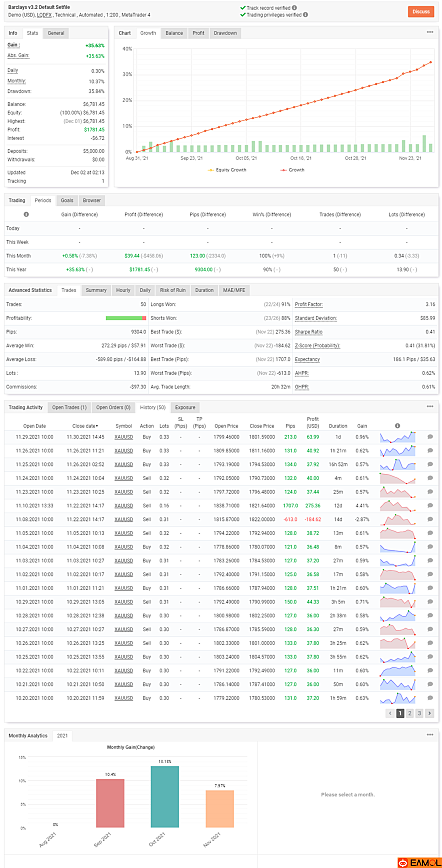Click the info icon in Periods table header

tap(26, 214)
